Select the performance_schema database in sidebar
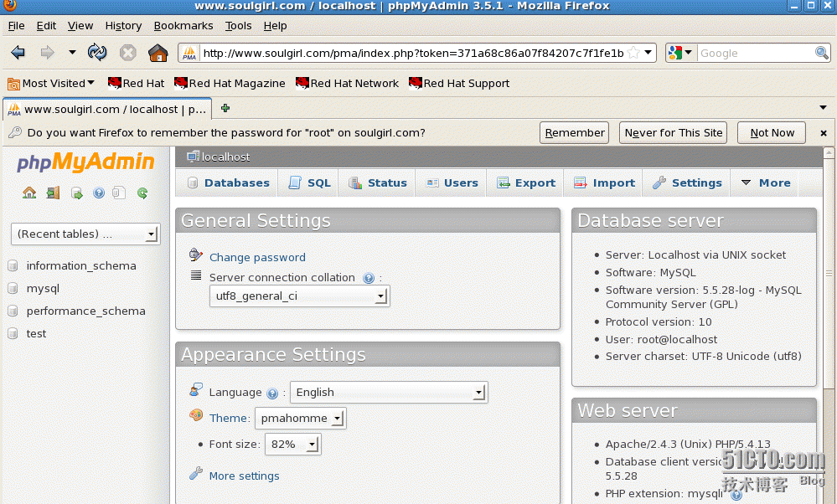The width and height of the screenshot is (837, 504). coord(85,311)
